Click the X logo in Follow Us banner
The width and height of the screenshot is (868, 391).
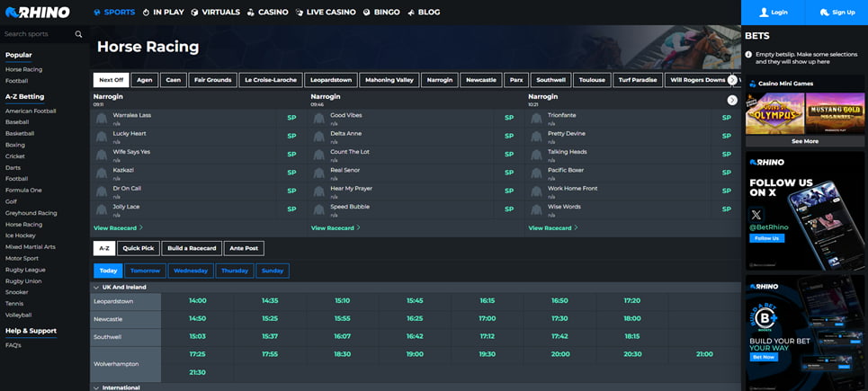(x=756, y=216)
